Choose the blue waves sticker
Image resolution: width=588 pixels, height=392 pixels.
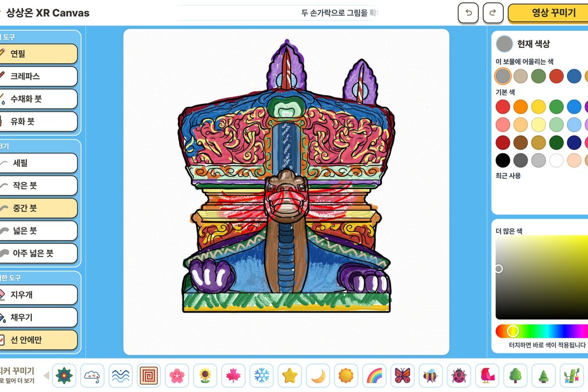click(x=121, y=376)
